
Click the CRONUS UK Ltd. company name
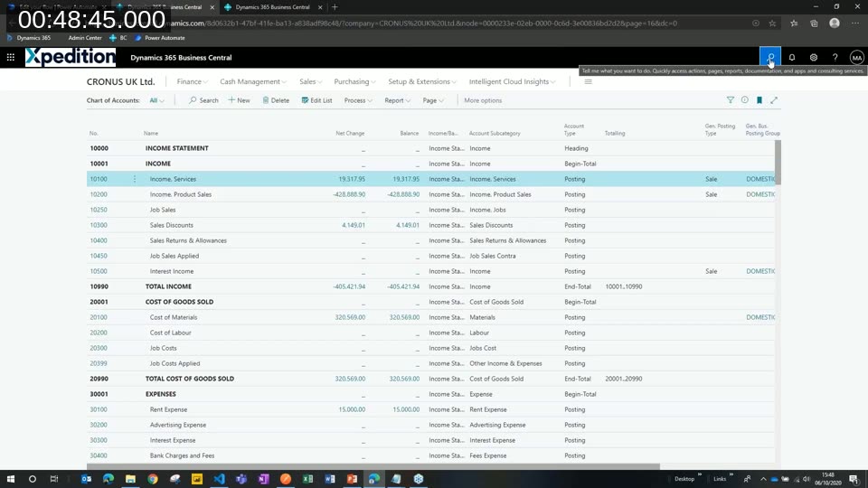(x=120, y=81)
